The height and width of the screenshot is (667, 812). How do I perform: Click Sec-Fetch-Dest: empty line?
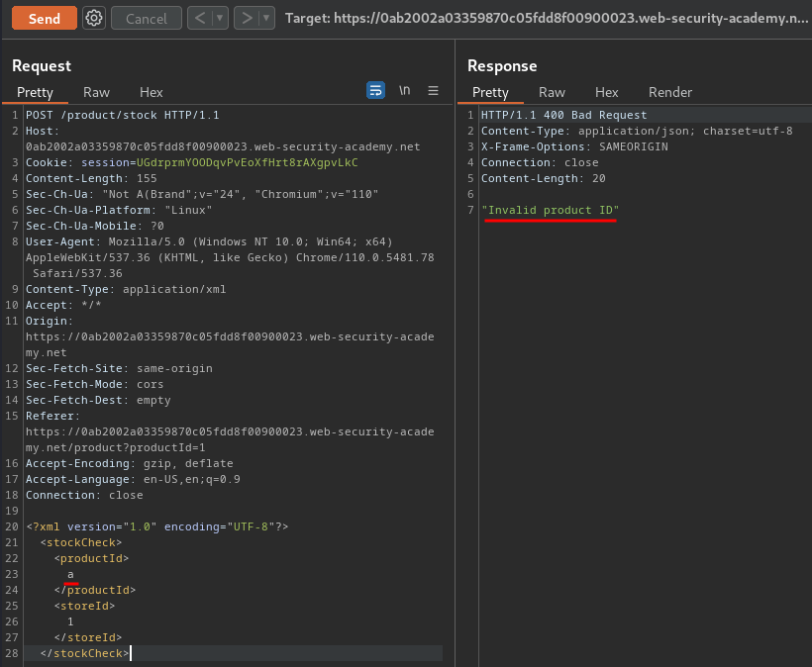pyautogui.click(x=98, y=400)
